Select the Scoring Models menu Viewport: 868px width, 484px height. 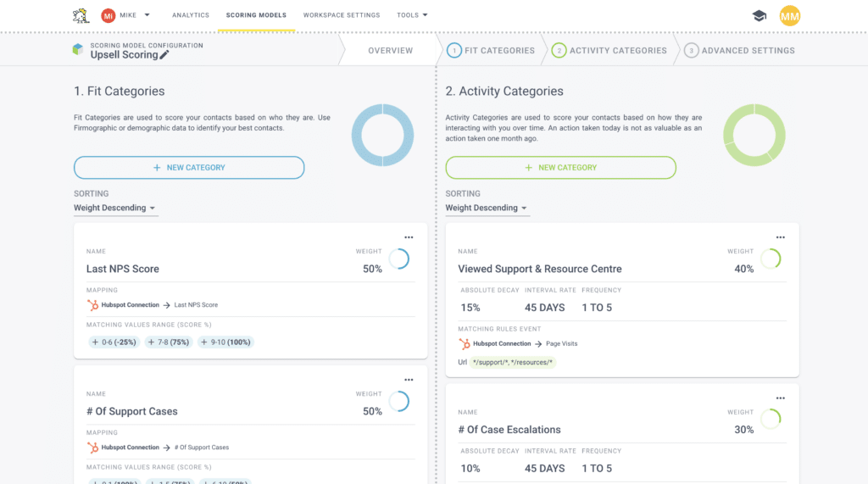point(256,15)
